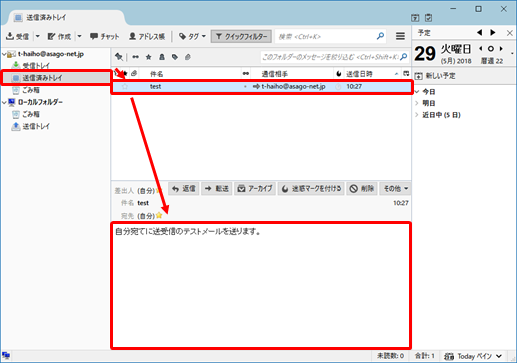Open the タグ dropdown

click(192, 36)
